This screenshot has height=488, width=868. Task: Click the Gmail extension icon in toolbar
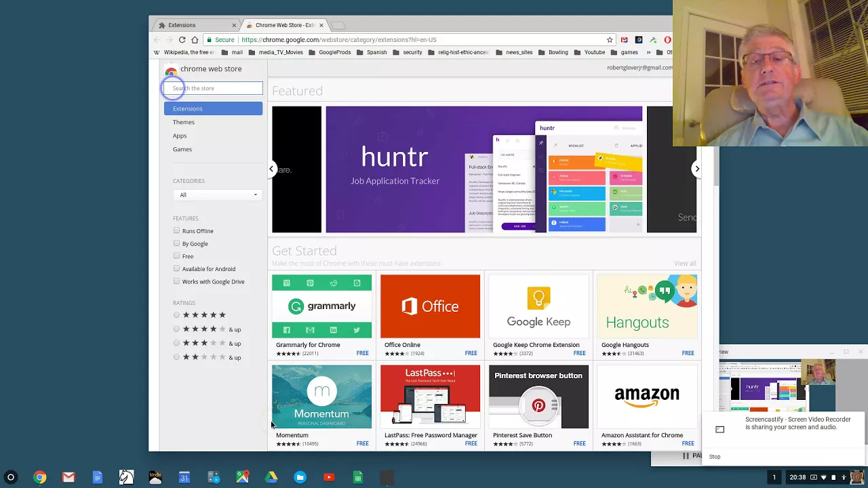click(x=625, y=39)
